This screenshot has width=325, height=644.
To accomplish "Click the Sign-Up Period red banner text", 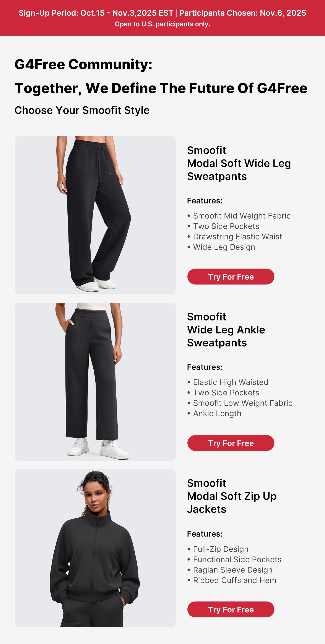I will pos(96,13).
